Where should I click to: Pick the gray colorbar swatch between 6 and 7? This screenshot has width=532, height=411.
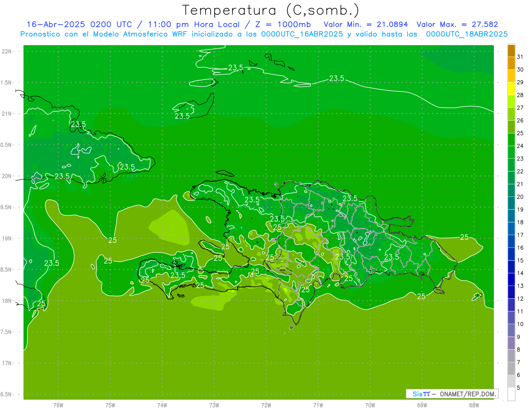click(x=511, y=369)
